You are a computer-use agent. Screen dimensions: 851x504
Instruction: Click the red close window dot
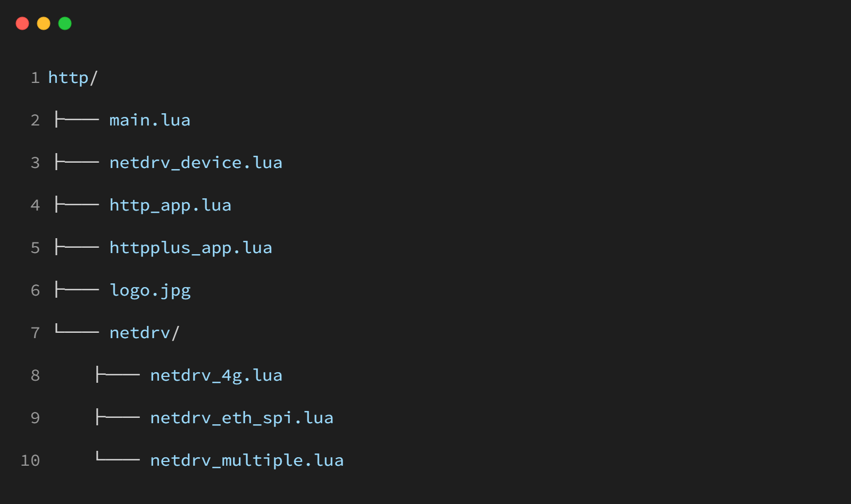(x=22, y=23)
